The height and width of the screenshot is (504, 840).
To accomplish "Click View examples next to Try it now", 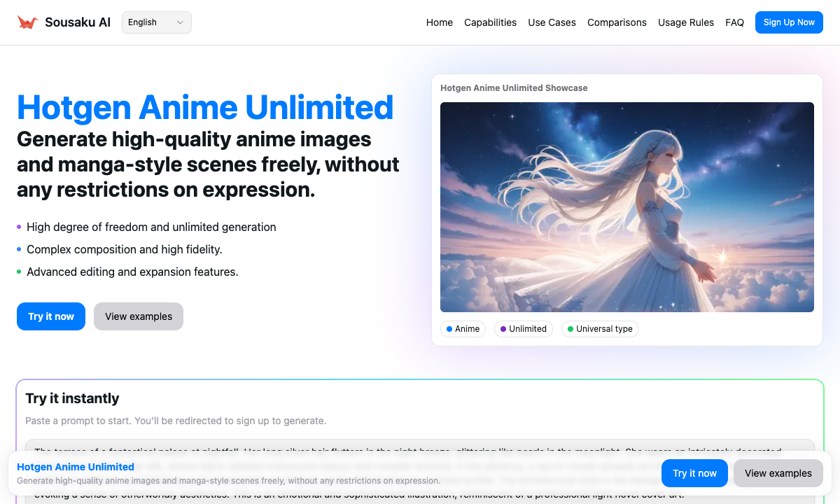I will pos(139,316).
